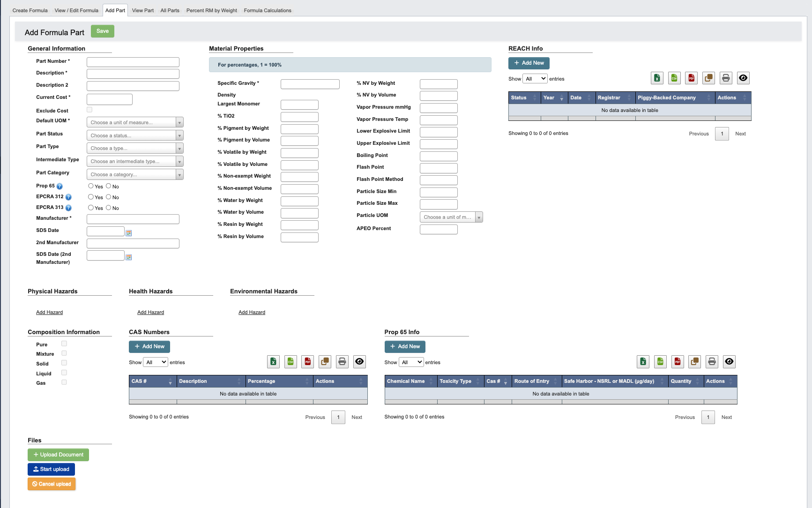Show help for EPCRA 312 field

coord(68,197)
